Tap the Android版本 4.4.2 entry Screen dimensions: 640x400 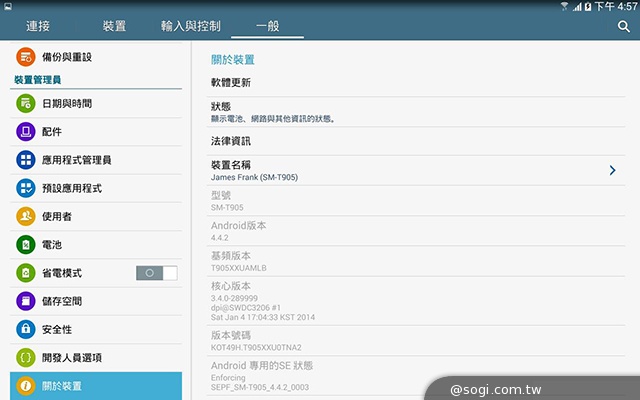coord(416,231)
